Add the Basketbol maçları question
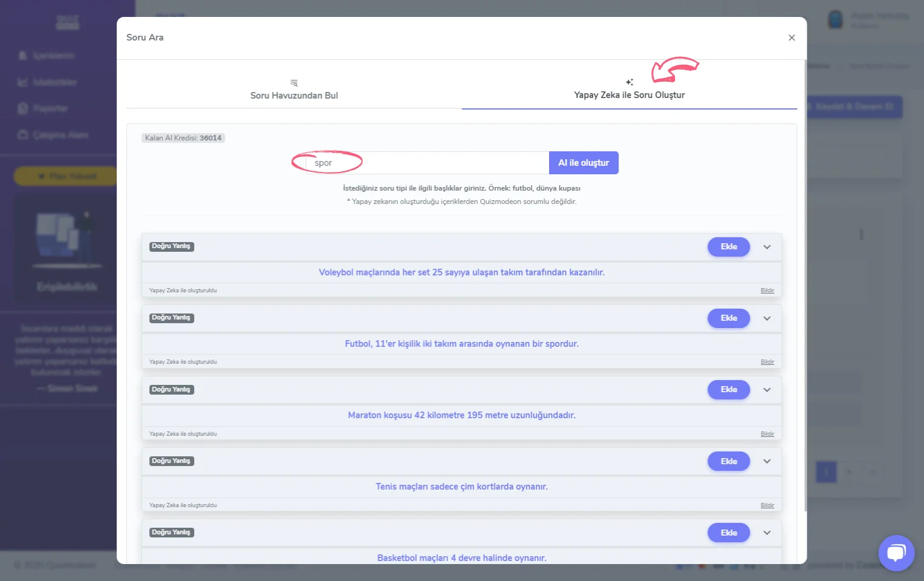This screenshot has width=924, height=581. (729, 533)
